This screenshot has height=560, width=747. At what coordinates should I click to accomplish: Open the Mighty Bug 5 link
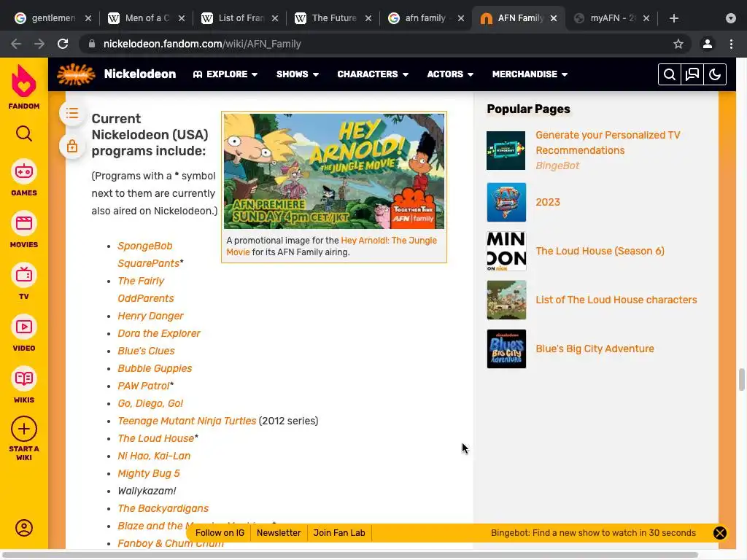tap(149, 474)
